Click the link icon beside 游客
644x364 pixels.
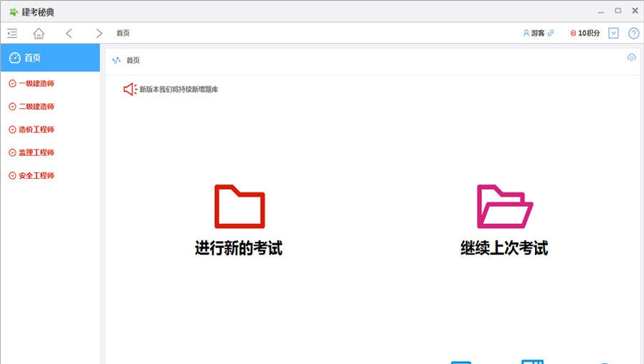click(551, 33)
